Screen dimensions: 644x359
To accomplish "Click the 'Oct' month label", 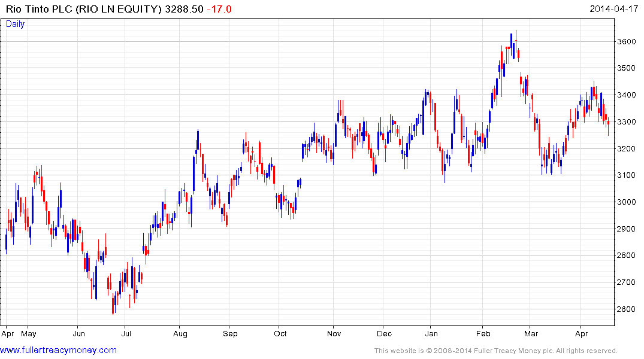I will pos(280,334).
